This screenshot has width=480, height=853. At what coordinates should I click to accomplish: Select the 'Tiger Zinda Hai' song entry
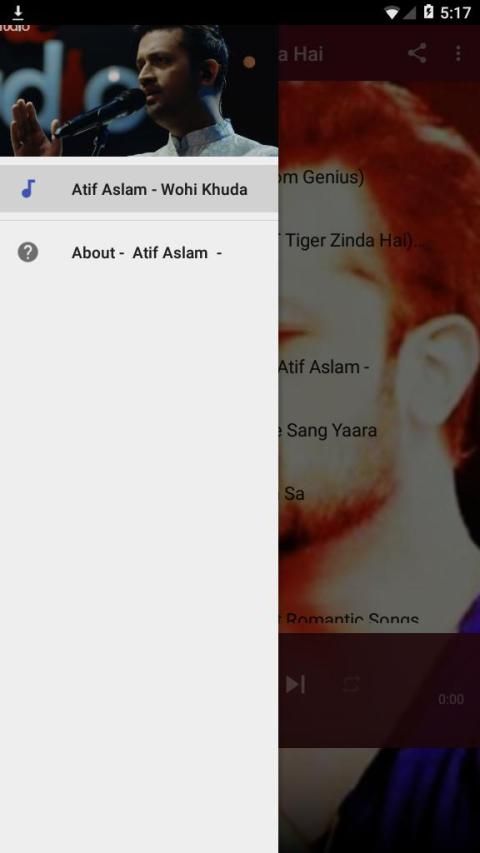(379, 240)
